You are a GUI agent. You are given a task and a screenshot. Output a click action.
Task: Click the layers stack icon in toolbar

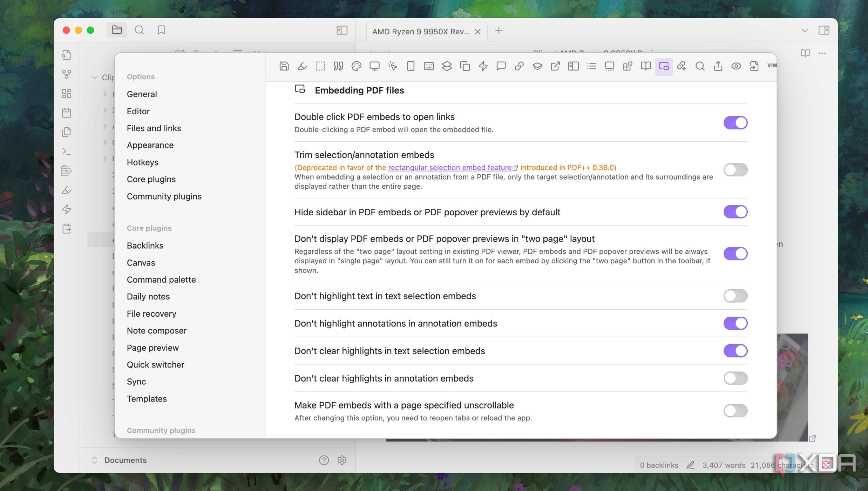click(447, 66)
